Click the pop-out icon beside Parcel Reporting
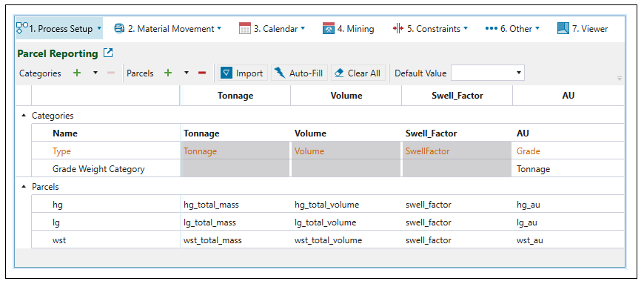This screenshot has height=284, width=644. 108,53
